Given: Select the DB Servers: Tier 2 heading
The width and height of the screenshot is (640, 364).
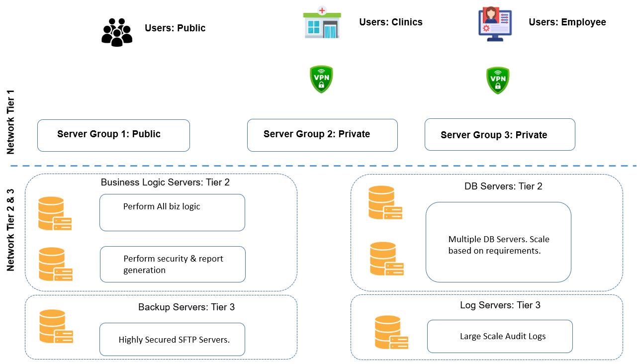Looking at the screenshot, I should (503, 186).
